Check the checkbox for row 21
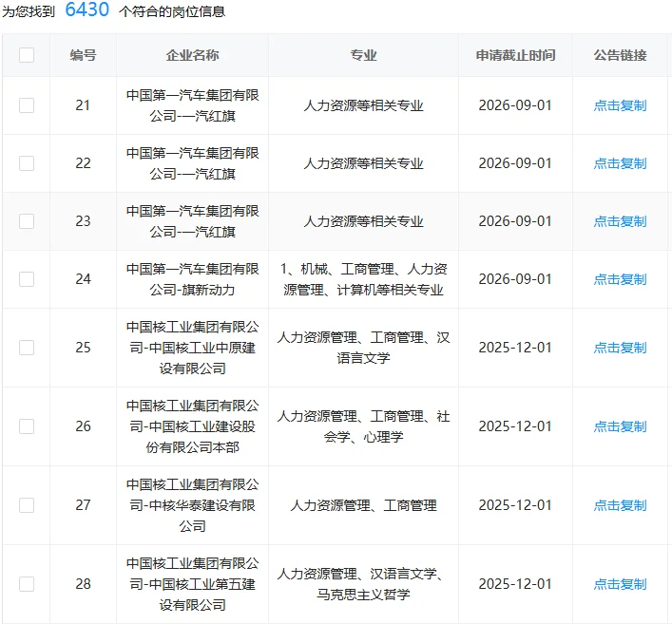The width and height of the screenshot is (672, 624). coord(27,105)
